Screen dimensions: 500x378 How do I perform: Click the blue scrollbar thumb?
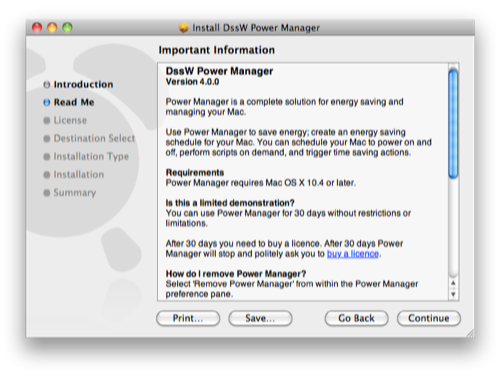[453, 124]
